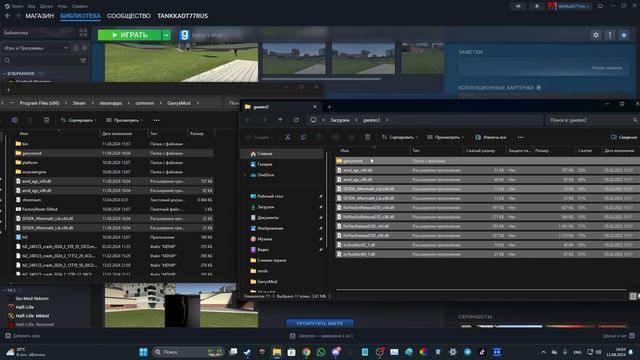The height and width of the screenshot is (360, 640).
Task: Select FactoryReset-GMod file row
Action: pos(114,209)
